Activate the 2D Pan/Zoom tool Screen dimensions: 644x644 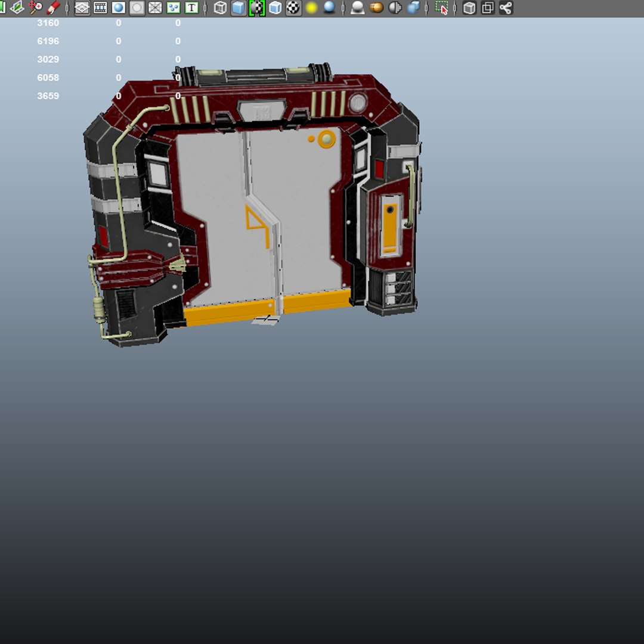pos(35,7)
